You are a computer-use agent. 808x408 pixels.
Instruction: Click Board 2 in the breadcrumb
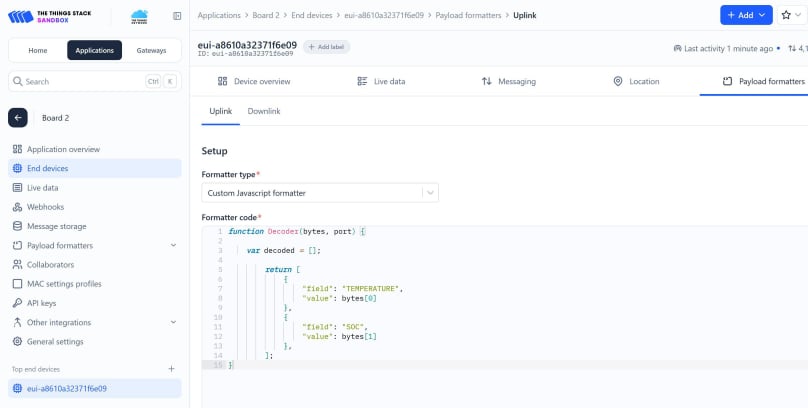tap(266, 15)
